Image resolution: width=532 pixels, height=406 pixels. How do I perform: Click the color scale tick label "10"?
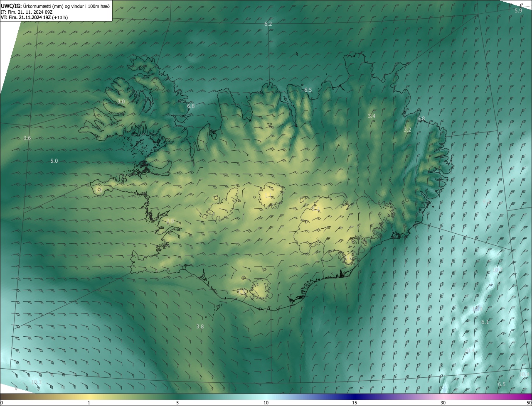coord(266,403)
